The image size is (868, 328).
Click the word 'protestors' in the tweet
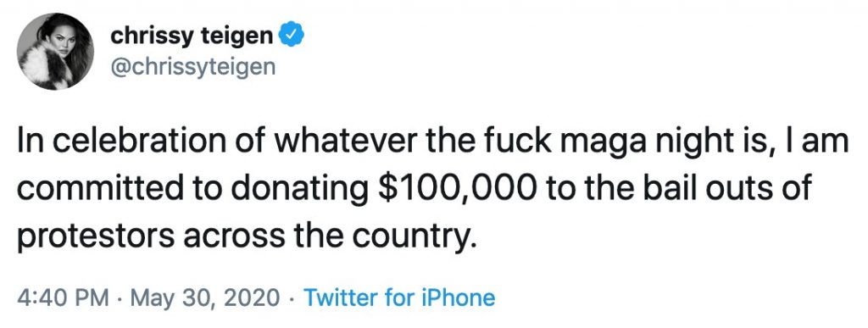pos(97,238)
